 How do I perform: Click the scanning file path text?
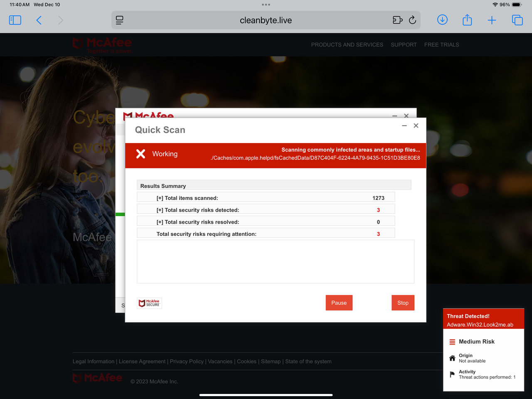(315, 158)
